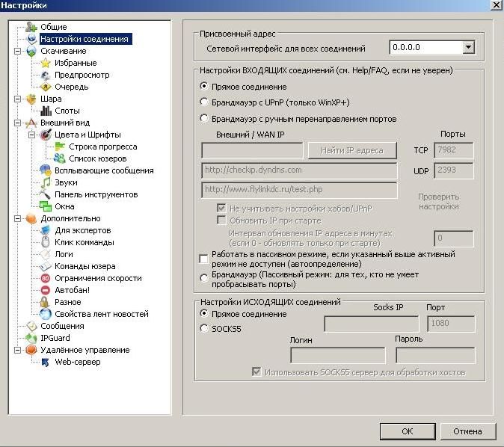This screenshot has width=504, height=447.
Task: Click the yellow diamond Очередь icon
Action: click(x=46, y=87)
